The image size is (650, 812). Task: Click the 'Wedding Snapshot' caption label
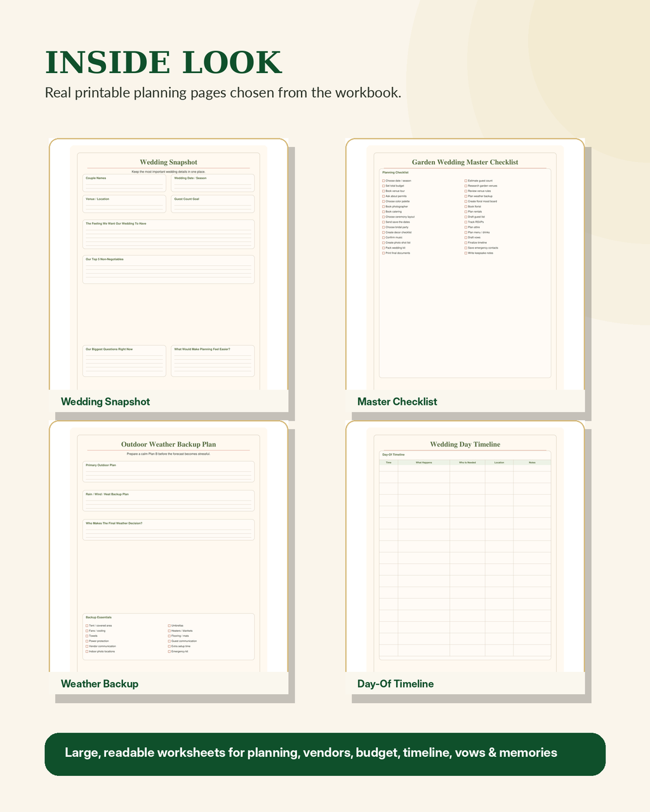click(105, 402)
